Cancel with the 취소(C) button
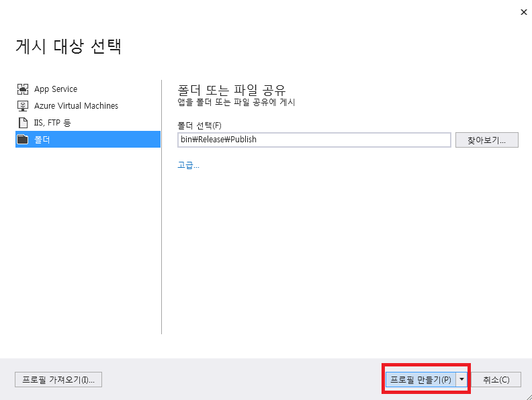This screenshot has height=400, width=532. click(496, 380)
